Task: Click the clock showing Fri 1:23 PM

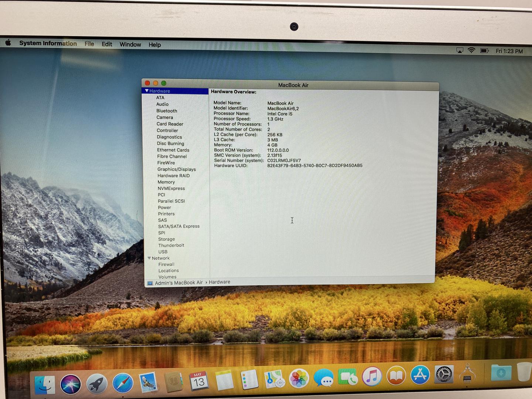Action: pyautogui.click(x=509, y=51)
